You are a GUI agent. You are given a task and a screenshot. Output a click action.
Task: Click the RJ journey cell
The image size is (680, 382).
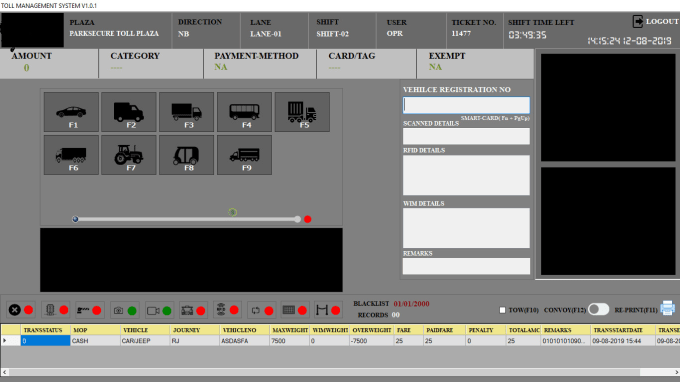pos(195,341)
